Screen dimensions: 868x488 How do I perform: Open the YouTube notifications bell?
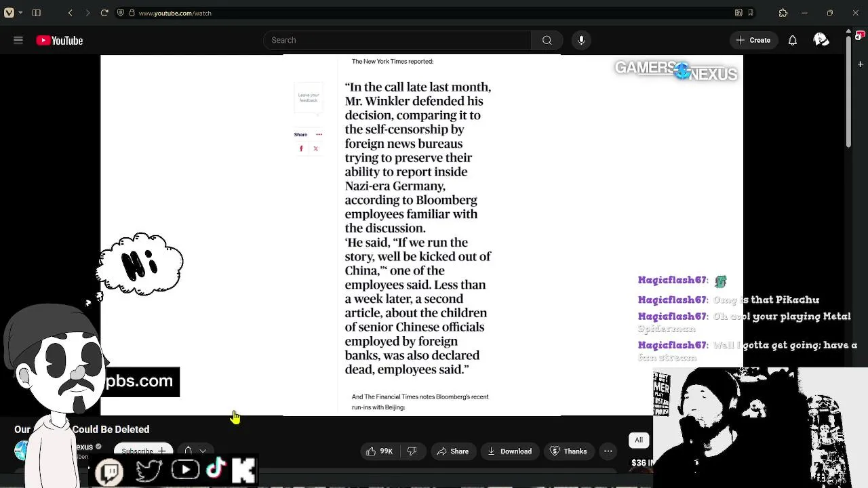(x=792, y=40)
